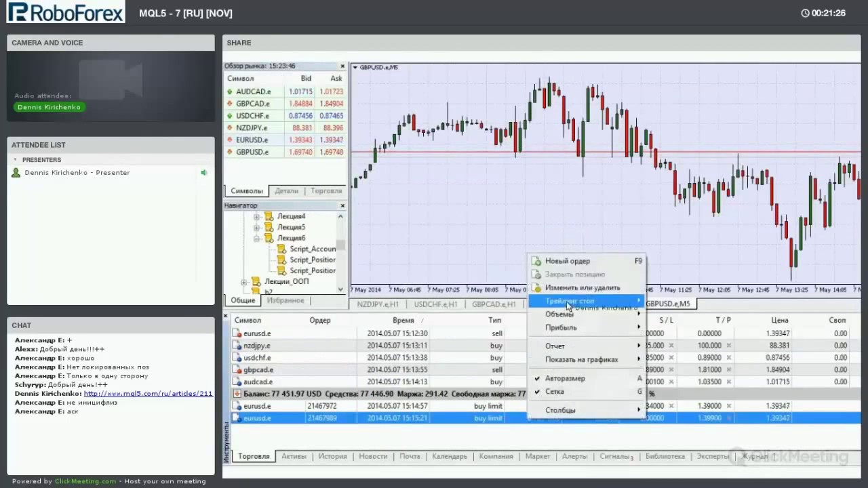Image resolution: width=868 pixels, height=488 pixels.
Task: Click the GBPUSD.e direction arrow icon
Action: coord(230,152)
